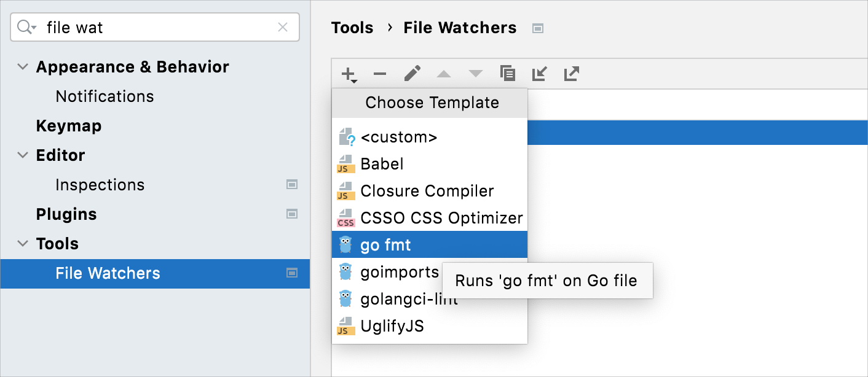Select the Move Down arrow icon
Image resolution: width=868 pixels, height=377 pixels.
tap(475, 73)
